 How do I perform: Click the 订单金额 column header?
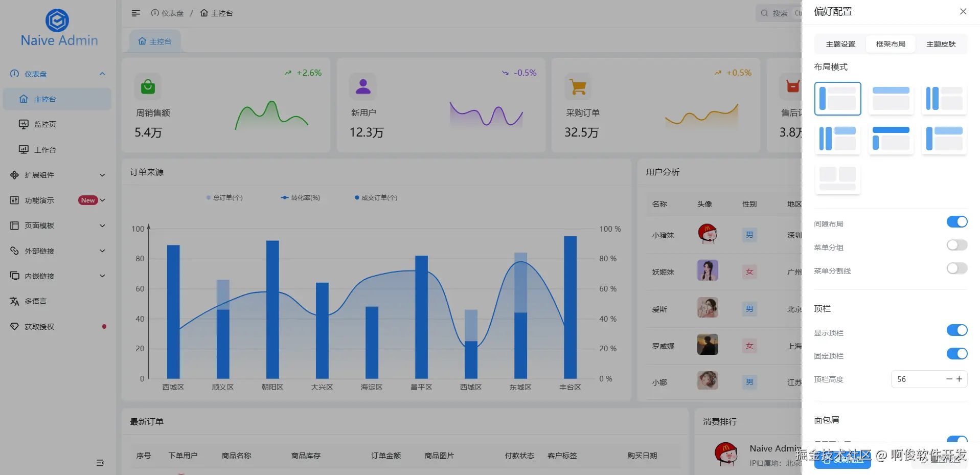pyautogui.click(x=386, y=456)
